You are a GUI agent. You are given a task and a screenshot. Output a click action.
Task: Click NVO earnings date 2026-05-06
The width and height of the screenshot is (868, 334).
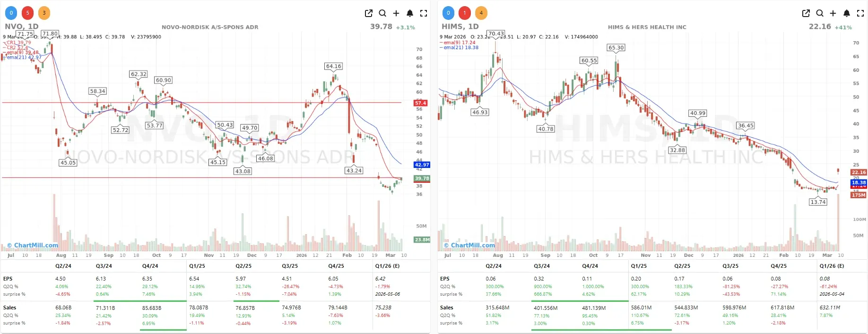(388, 294)
